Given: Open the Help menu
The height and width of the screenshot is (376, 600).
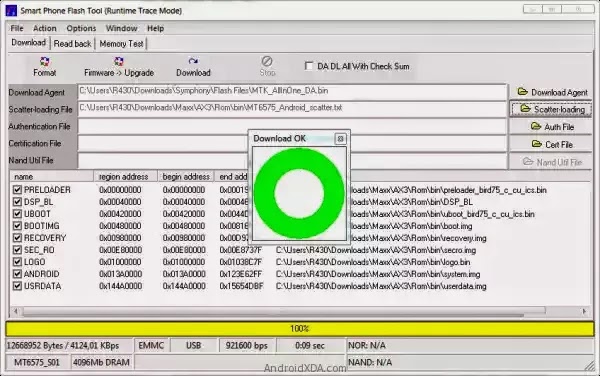Looking at the screenshot, I should click(155, 28).
